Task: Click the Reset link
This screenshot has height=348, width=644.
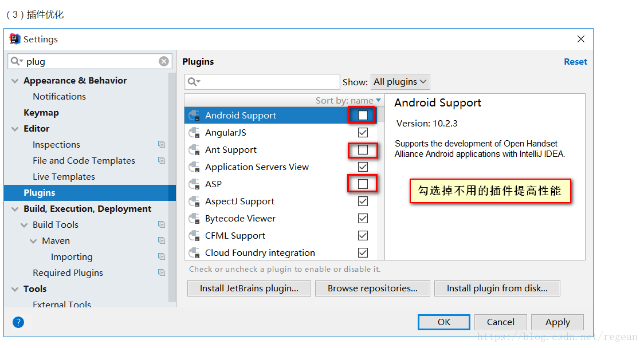Action: (x=575, y=62)
